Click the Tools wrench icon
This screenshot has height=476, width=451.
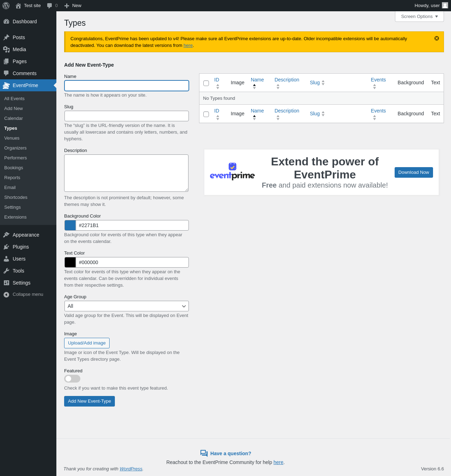(6, 271)
